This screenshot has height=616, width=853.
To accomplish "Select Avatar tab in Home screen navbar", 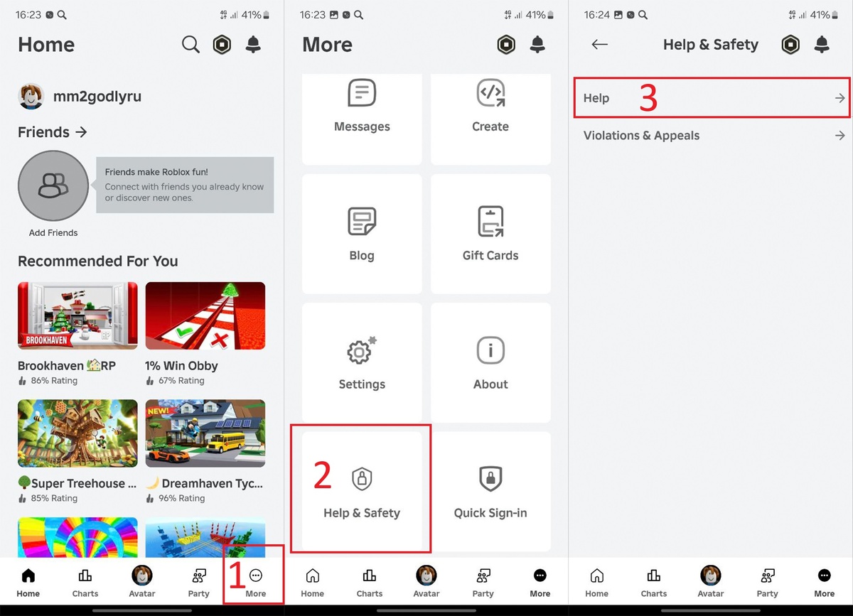I will [142, 582].
